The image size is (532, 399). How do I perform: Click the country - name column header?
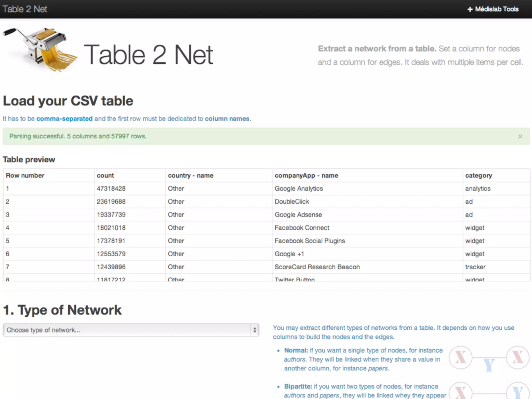[190, 176]
